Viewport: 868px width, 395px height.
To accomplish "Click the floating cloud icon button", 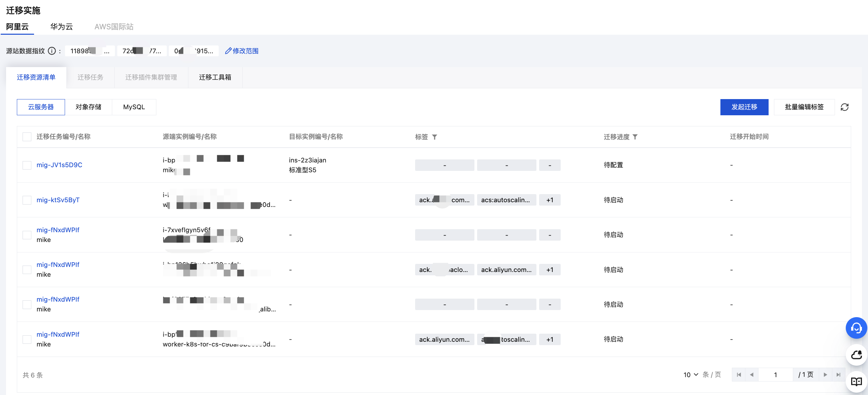I will (x=856, y=355).
